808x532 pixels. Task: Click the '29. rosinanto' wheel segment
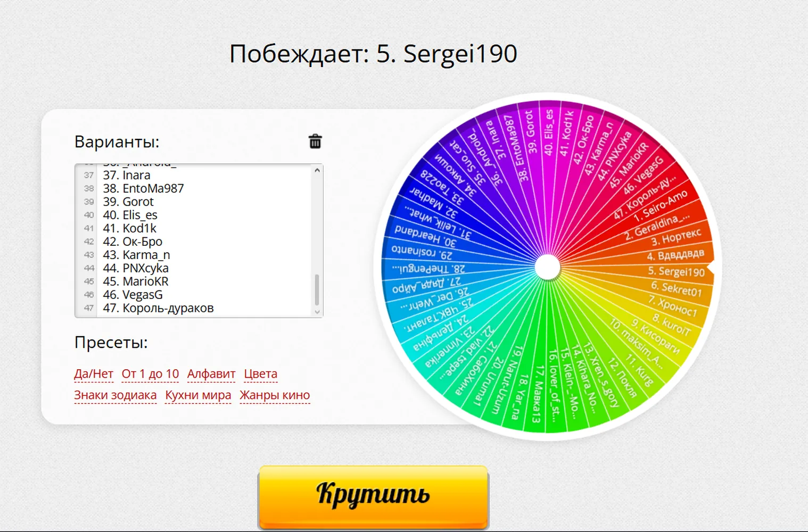pyautogui.click(x=422, y=252)
